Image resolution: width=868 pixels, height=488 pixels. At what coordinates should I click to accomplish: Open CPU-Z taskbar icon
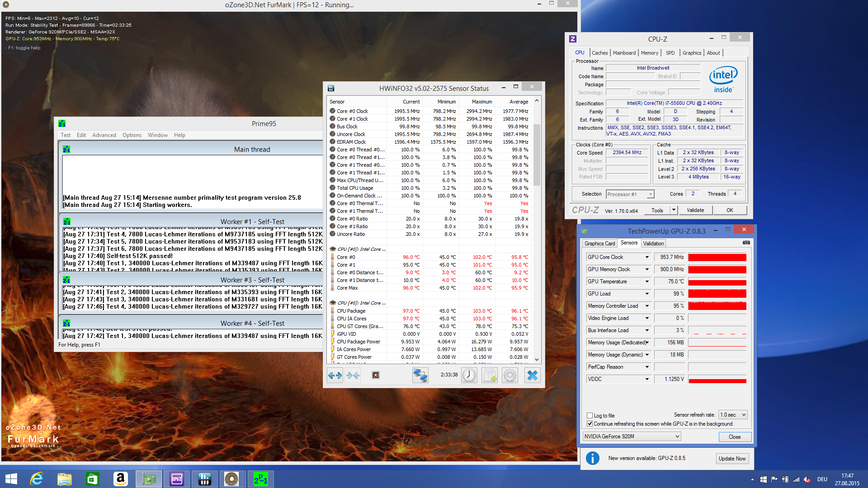177,479
